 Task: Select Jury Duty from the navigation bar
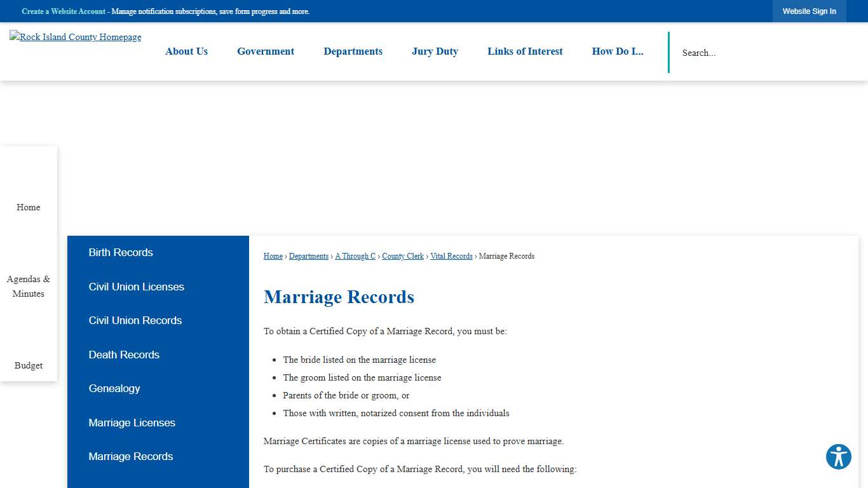[x=435, y=51]
